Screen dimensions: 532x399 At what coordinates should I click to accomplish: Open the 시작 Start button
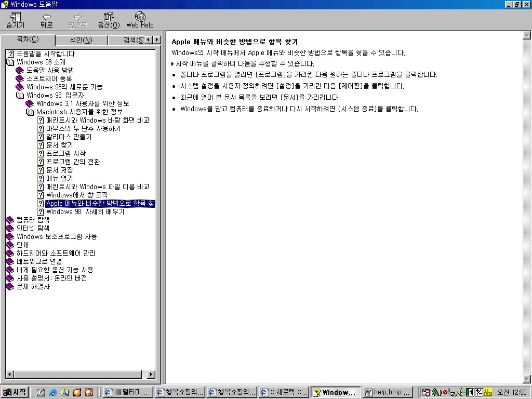click(x=15, y=392)
